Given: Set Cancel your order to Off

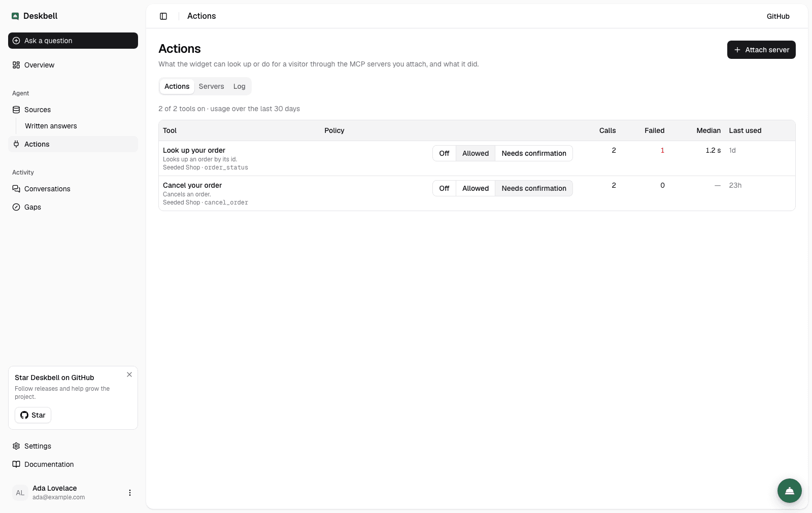Looking at the screenshot, I should click(x=444, y=188).
